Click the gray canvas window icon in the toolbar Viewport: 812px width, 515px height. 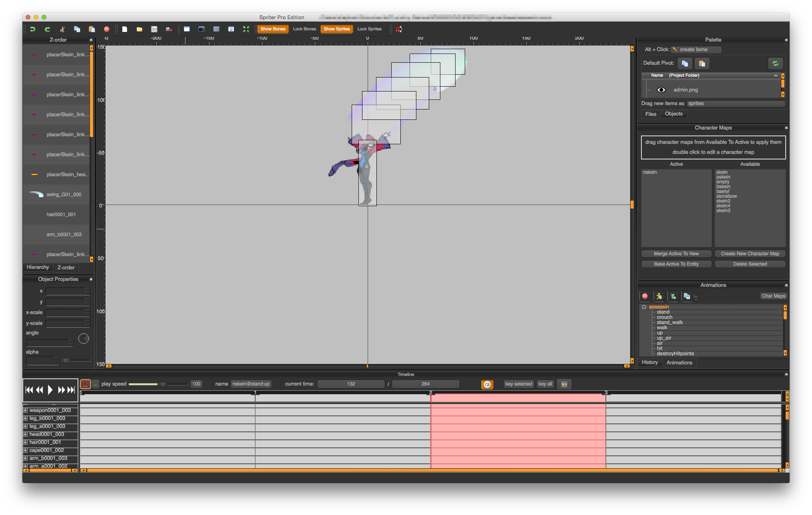[216, 29]
